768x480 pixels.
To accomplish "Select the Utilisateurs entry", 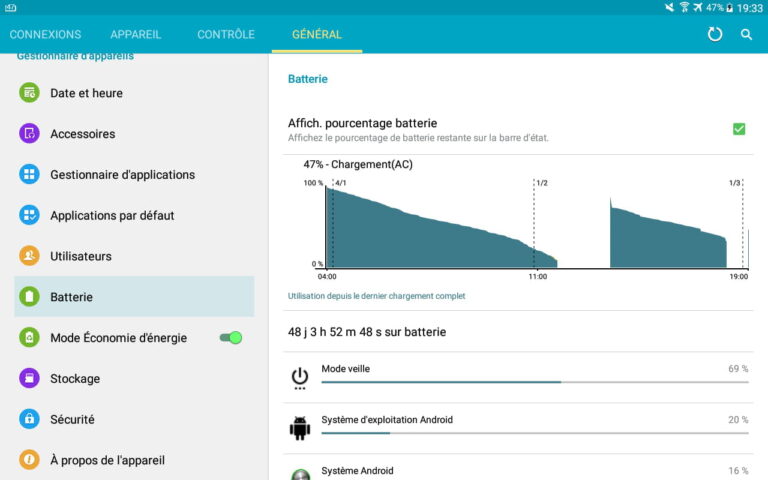I will (134, 256).
